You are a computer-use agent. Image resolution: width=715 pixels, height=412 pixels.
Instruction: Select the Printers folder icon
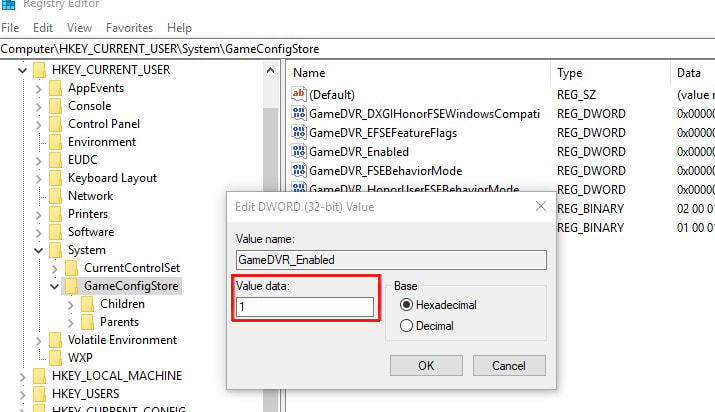55,214
